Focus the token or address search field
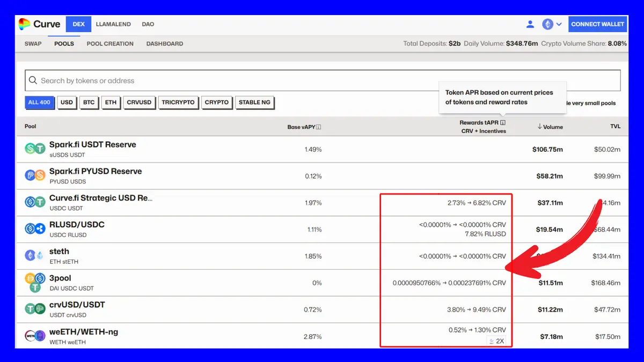Screen dimensions: 644x362 point(322,80)
